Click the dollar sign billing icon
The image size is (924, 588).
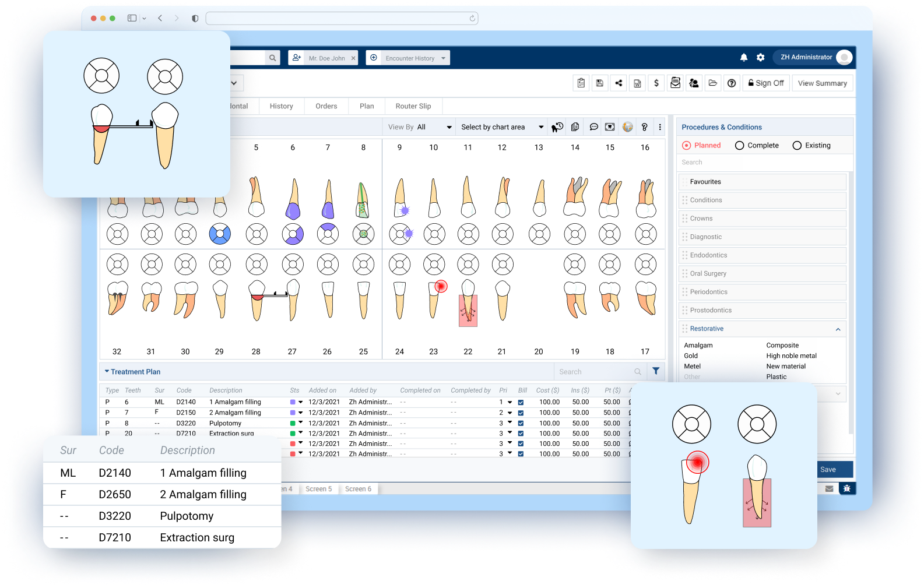coord(656,83)
